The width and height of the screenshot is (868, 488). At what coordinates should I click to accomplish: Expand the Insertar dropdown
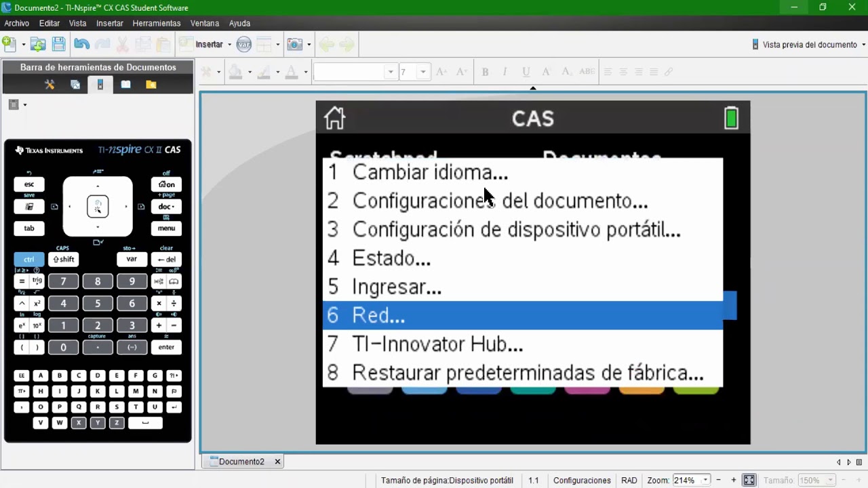click(x=229, y=45)
